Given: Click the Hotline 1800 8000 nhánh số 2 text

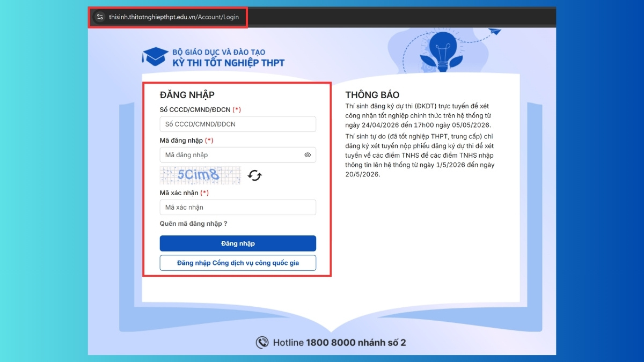Looking at the screenshot, I should coord(339,342).
